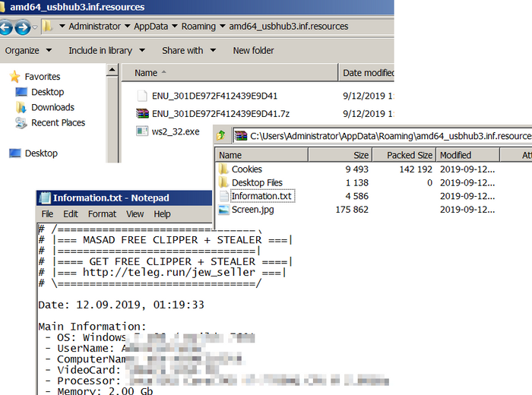This screenshot has width=532, height=395.
Task: Select the Screen.jpg image file
Action: click(x=252, y=210)
